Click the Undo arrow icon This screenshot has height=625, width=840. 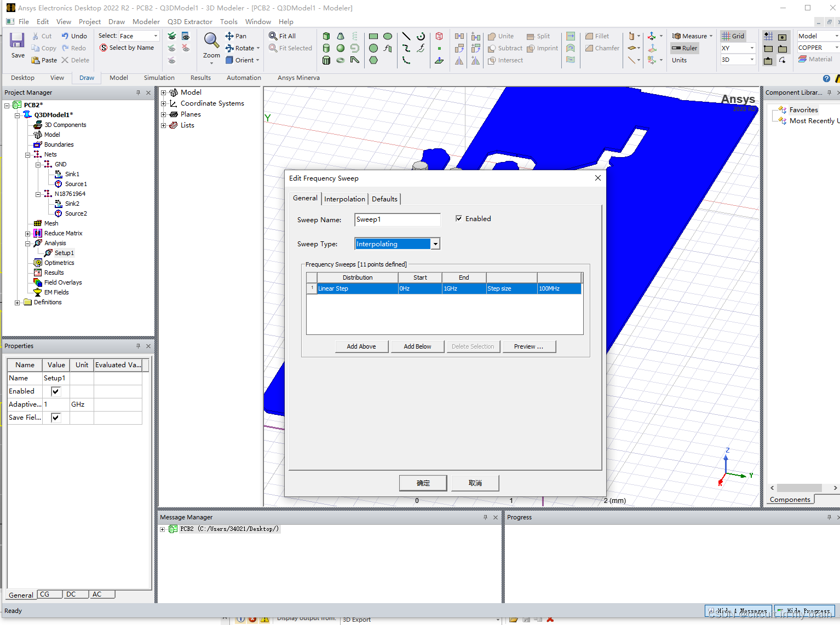(65, 36)
